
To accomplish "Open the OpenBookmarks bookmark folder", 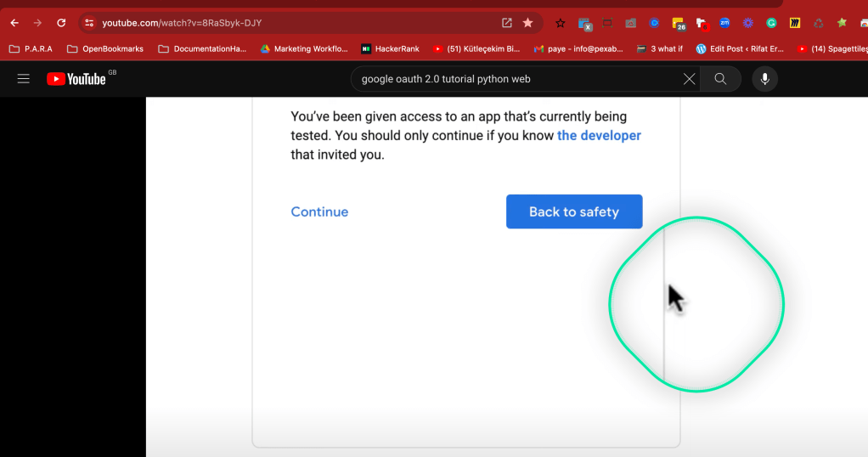I will (x=105, y=48).
